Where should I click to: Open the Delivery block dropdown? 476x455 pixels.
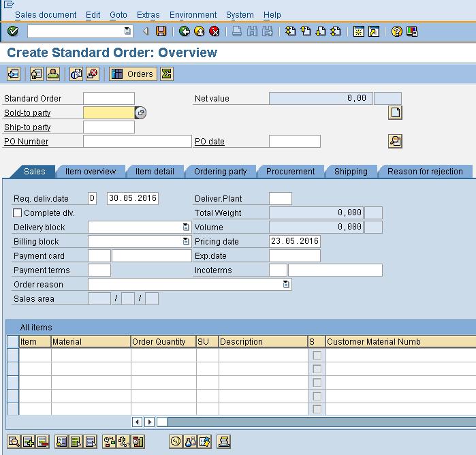pyautogui.click(x=186, y=227)
